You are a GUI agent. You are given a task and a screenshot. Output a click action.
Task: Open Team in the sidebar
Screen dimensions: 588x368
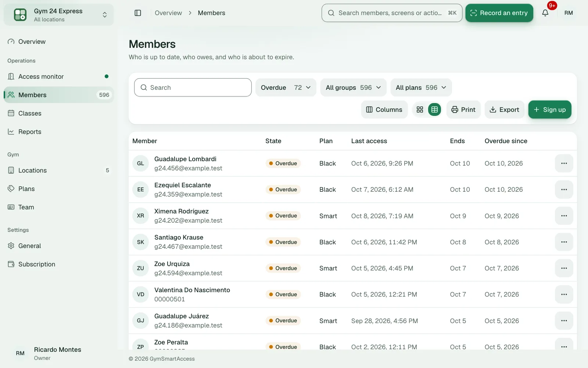pos(59,207)
